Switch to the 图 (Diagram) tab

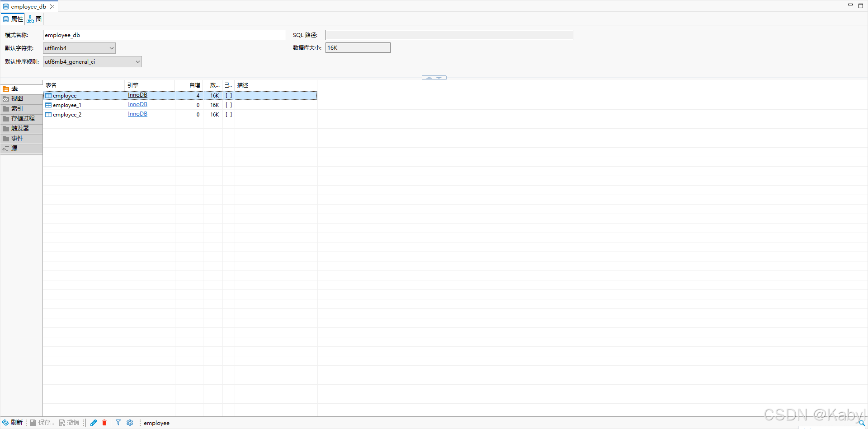(34, 19)
